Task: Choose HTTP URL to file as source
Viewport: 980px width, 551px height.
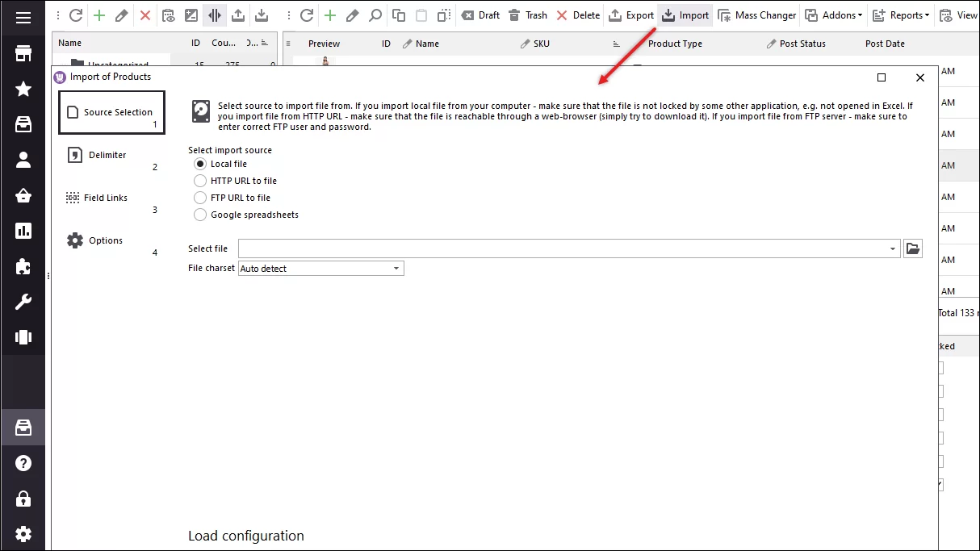Action: 200,181
